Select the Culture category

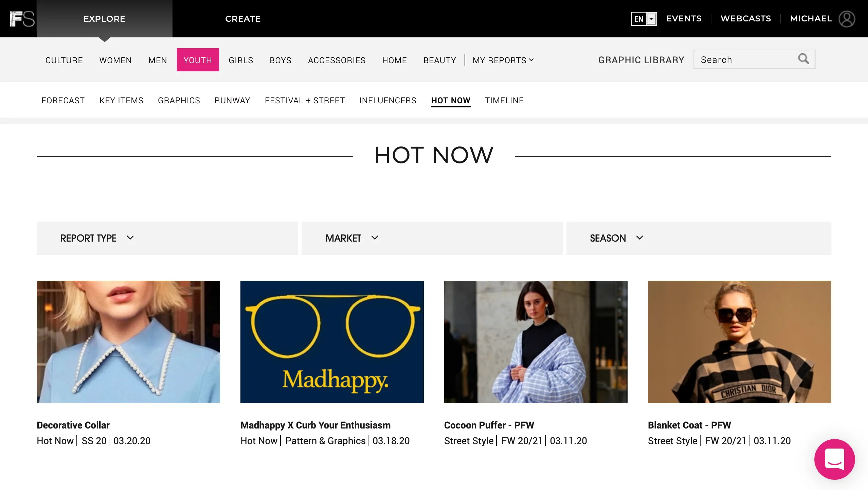(x=64, y=60)
